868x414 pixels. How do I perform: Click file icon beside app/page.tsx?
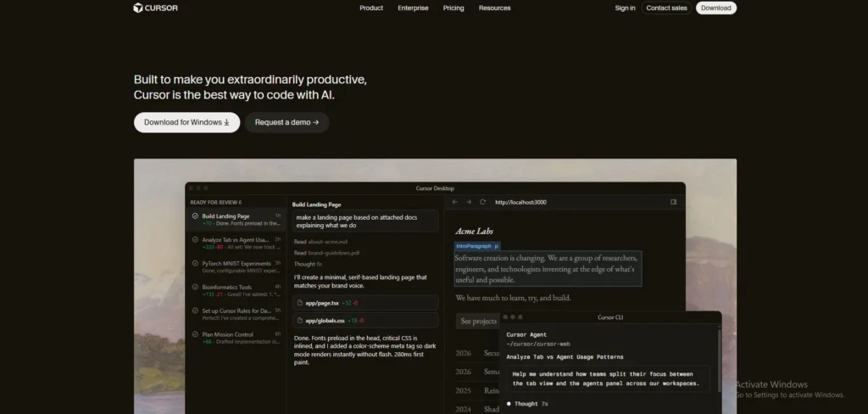[300, 303]
